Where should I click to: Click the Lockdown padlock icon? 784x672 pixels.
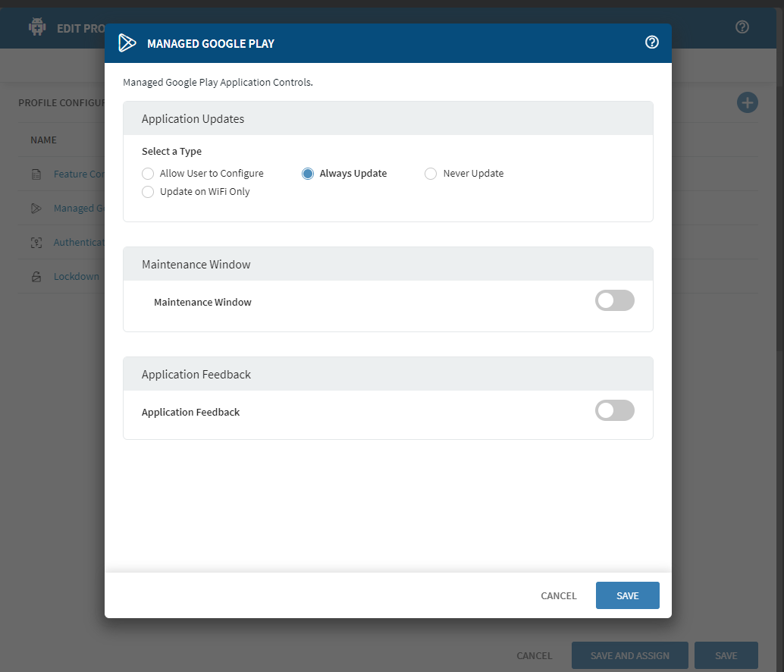[36, 277]
